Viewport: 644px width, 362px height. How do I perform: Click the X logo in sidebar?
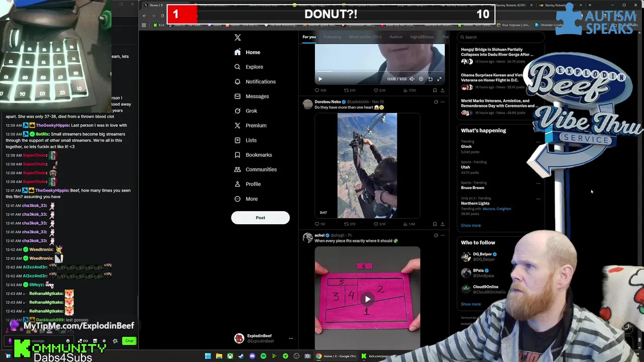(237, 38)
